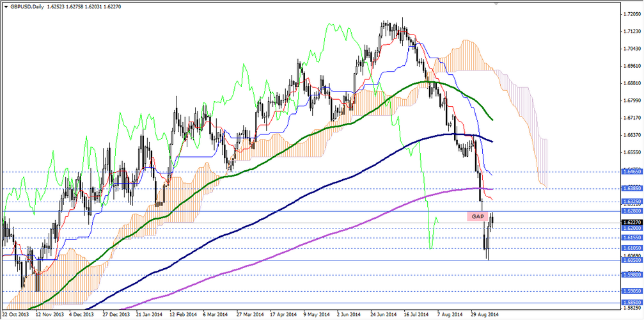Select the chart shift marker triangle at top

(x=496, y=4)
